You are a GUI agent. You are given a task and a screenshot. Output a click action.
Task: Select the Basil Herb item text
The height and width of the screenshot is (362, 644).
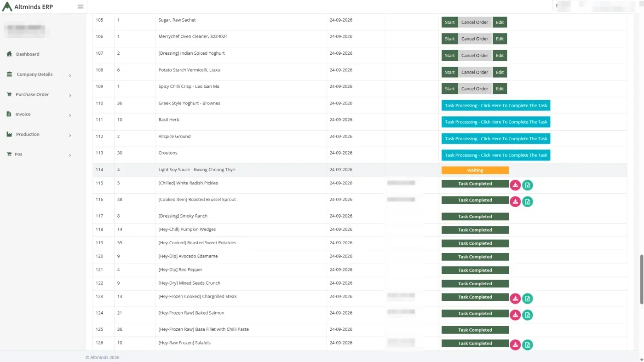(x=169, y=120)
